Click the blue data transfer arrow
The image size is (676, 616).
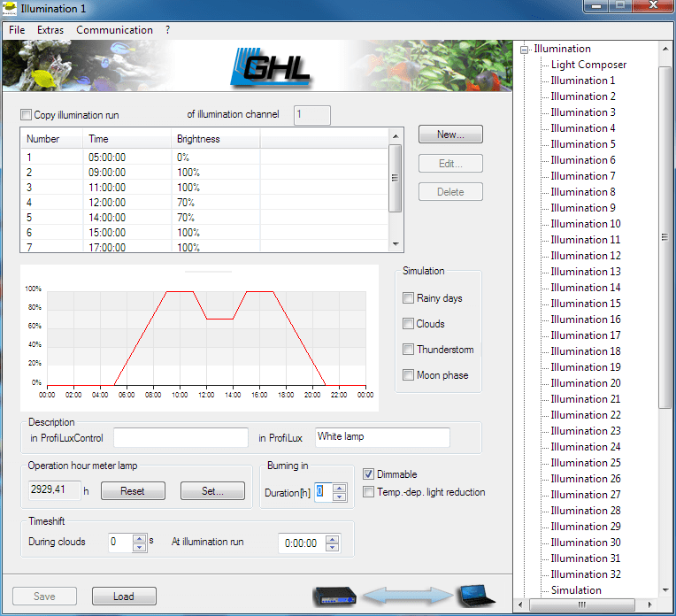point(407,596)
